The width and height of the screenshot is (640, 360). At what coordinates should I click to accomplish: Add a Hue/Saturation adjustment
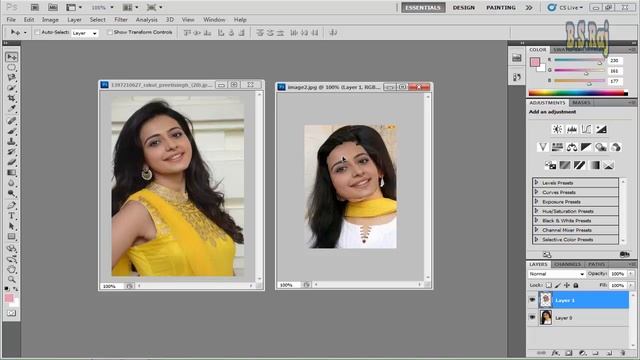pyautogui.click(x=557, y=147)
